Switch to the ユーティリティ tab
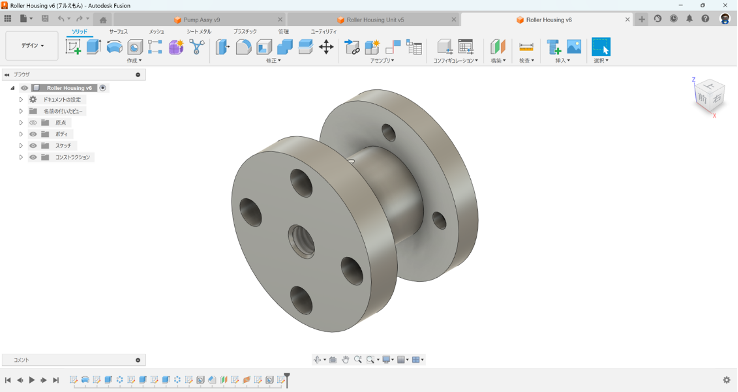Screen dimensions: 738x392 tap(323, 32)
